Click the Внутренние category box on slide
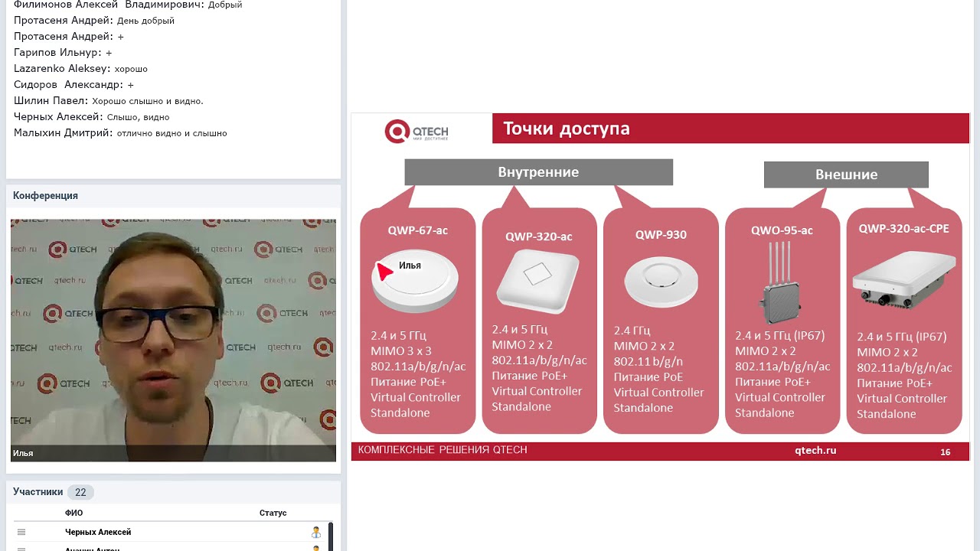This screenshot has width=980, height=551. point(538,172)
